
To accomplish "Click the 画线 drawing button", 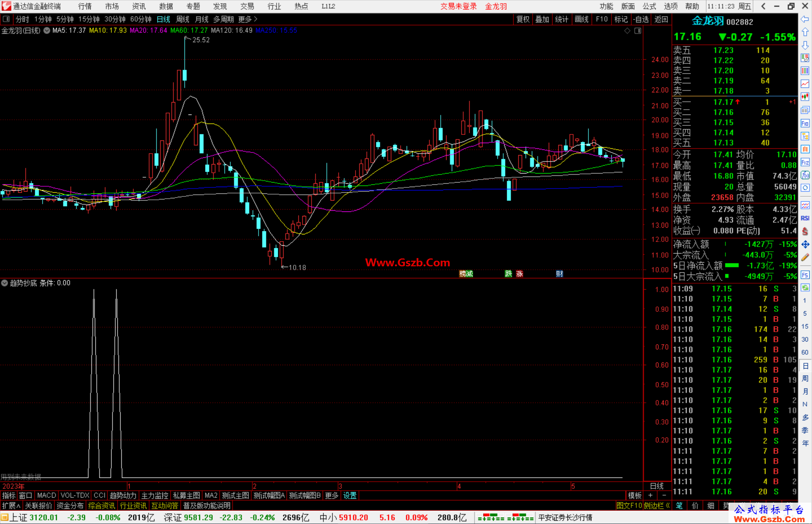I will point(582,19).
